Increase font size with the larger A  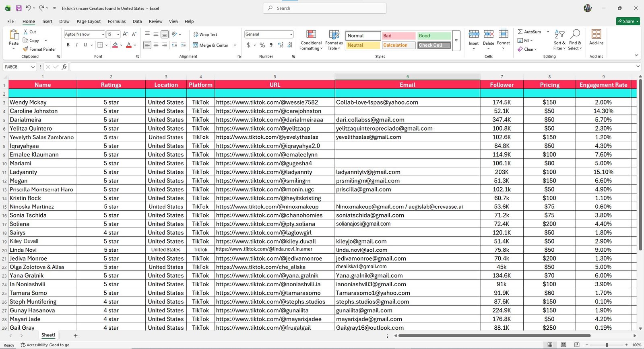(x=125, y=34)
